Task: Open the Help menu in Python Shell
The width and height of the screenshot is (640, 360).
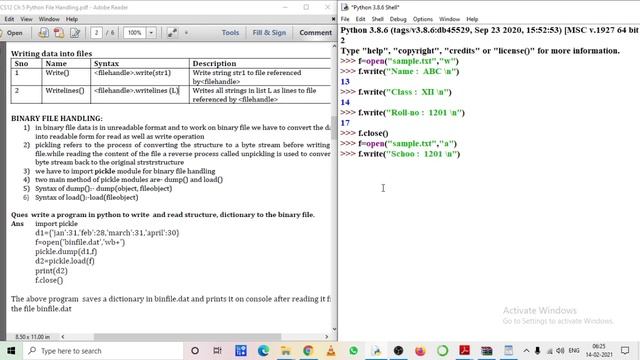Action: pos(472,19)
